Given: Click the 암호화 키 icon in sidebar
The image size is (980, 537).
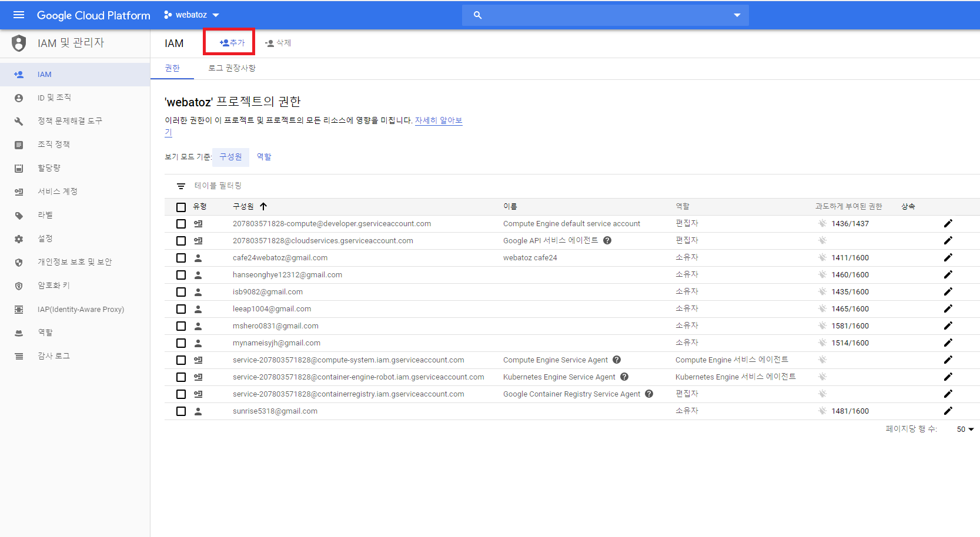Looking at the screenshot, I should tap(19, 286).
